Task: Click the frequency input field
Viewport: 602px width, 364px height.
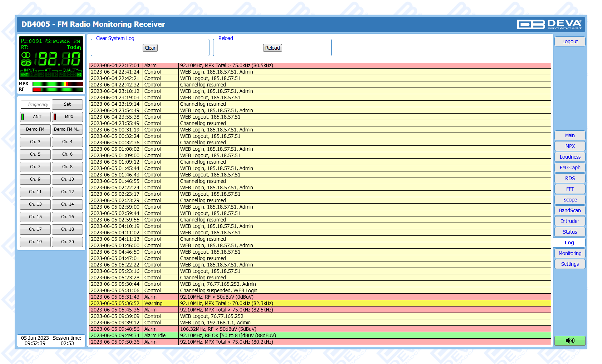Action: pyautogui.click(x=35, y=104)
